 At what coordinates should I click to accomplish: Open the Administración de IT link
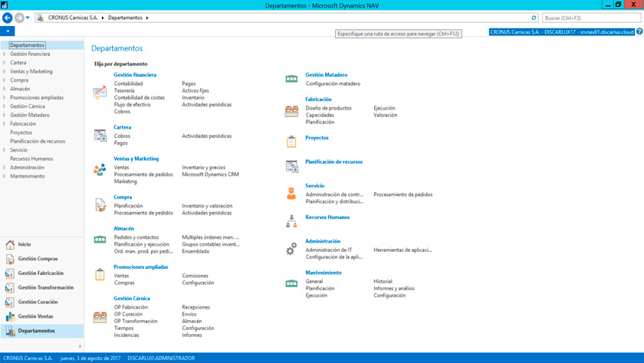[329, 250]
